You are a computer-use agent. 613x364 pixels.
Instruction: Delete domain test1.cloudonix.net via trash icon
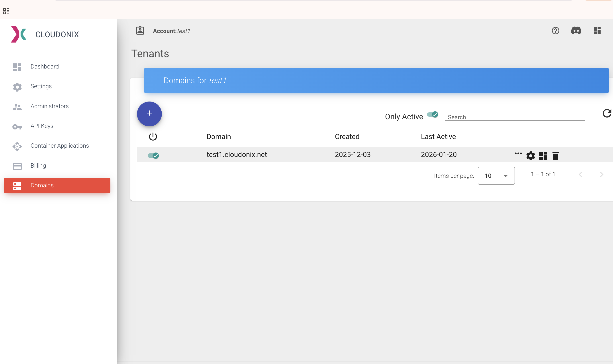(x=556, y=156)
